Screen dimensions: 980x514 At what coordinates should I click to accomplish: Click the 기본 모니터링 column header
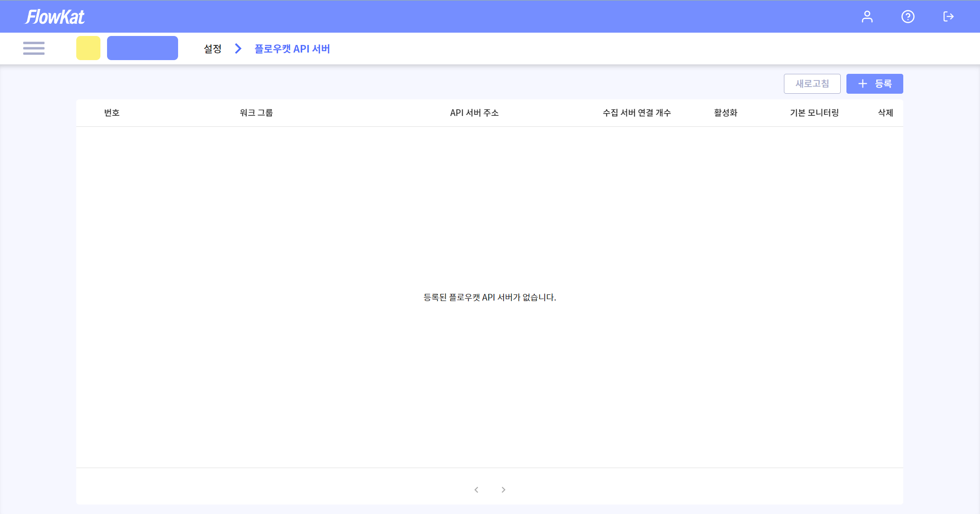coord(814,113)
